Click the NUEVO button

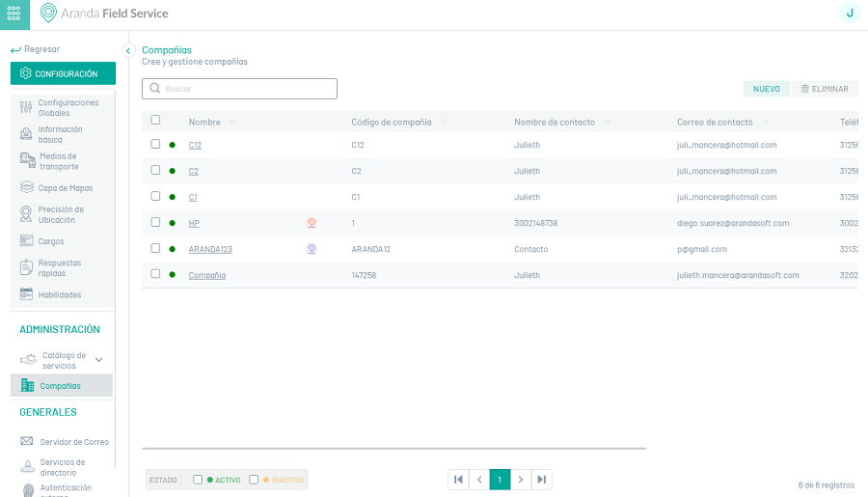pyautogui.click(x=766, y=89)
